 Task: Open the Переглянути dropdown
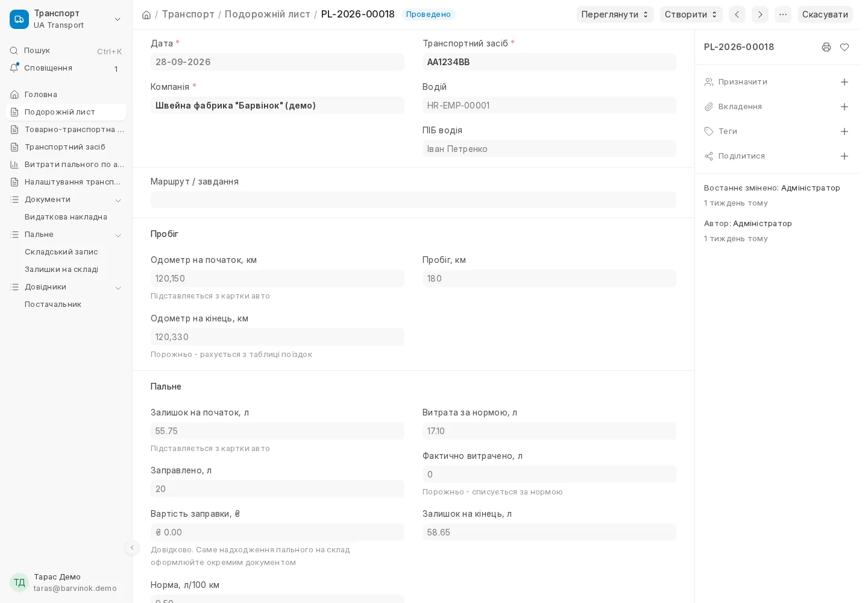pyautogui.click(x=615, y=14)
